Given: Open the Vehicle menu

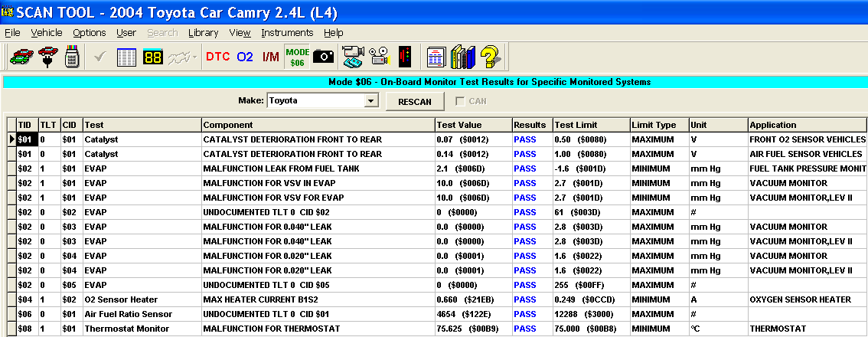Looking at the screenshot, I should (47, 33).
